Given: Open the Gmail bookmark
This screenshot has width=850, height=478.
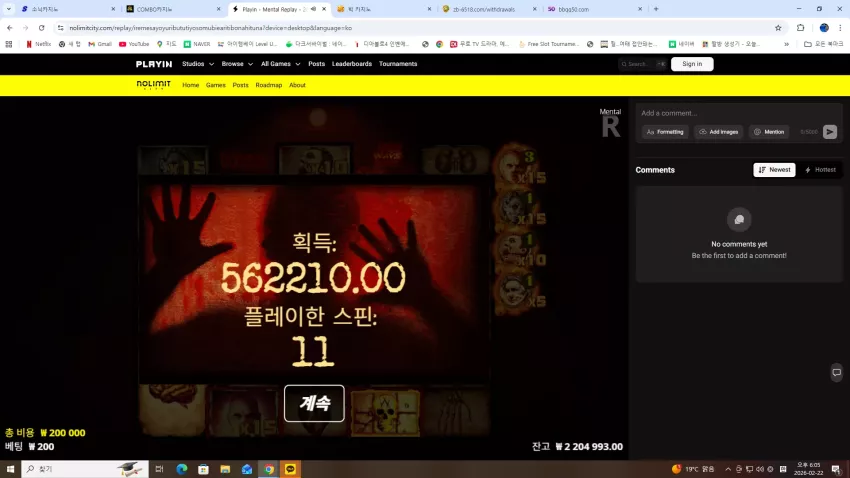Looking at the screenshot, I should (100, 44).
